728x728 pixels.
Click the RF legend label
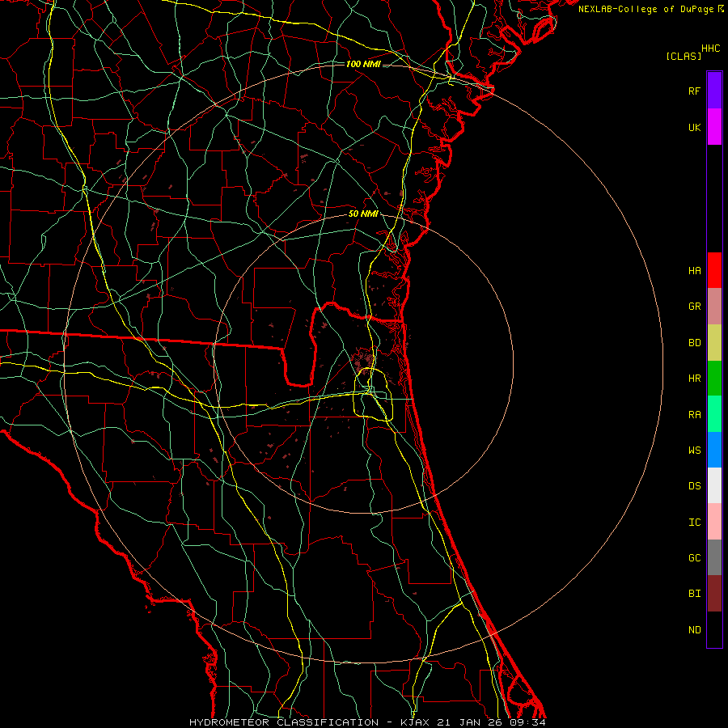(x=694, y=91)
